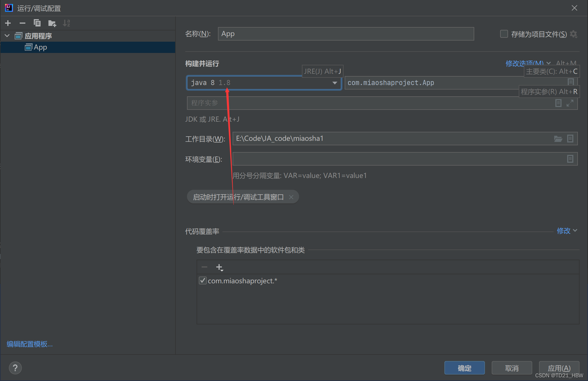Open the 修改选项 dropdown link
Viewport: 588px width, 381px height.
pos(524,63)
